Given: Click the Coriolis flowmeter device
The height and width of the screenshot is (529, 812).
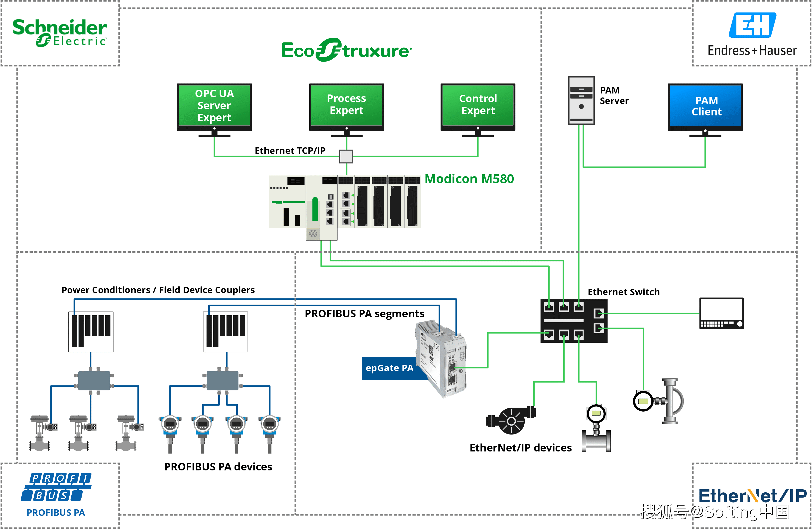Looking at the screenshot, I should click(x=659, y=401).
